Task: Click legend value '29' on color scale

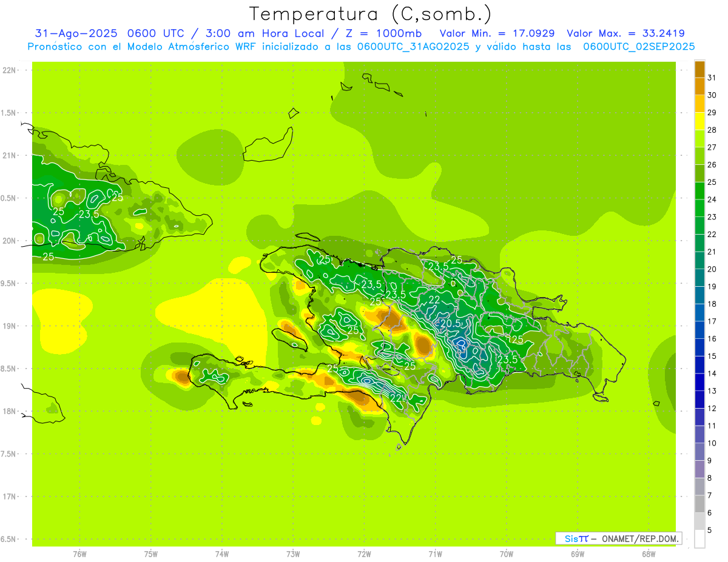Action: coord(712,113)
